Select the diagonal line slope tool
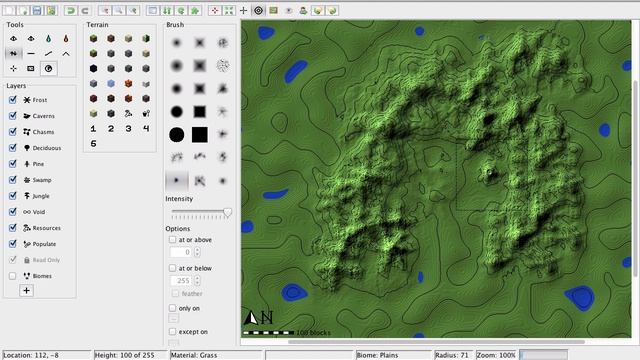 (x=49, y=53)
